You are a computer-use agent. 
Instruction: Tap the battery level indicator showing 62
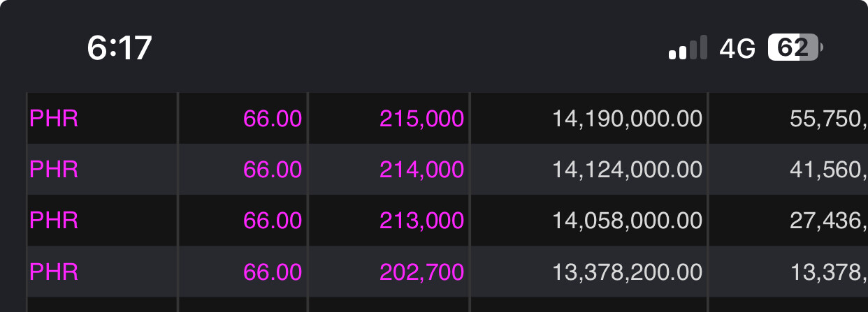(795, 47)
